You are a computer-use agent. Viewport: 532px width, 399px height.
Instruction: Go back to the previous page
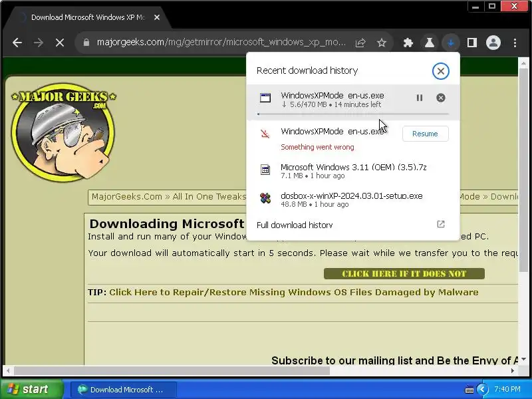[x=17, y=43]
